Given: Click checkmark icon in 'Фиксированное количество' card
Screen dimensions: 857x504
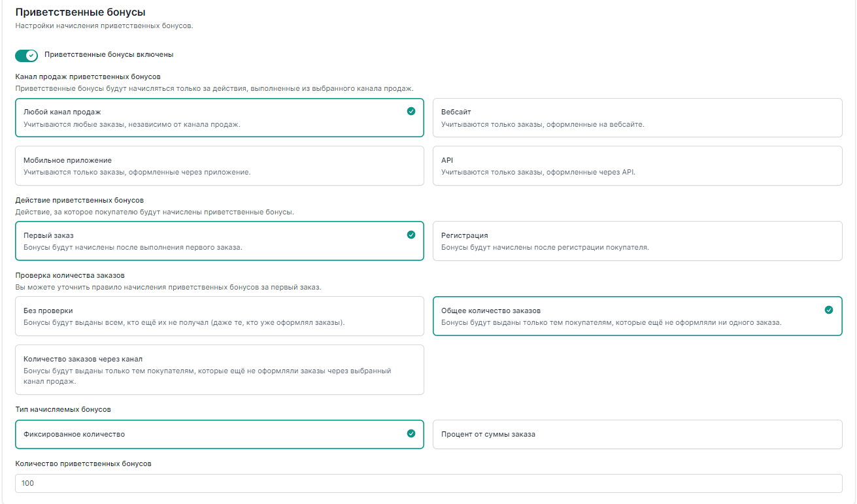Looking at the screenshot, I should (411, 433).
